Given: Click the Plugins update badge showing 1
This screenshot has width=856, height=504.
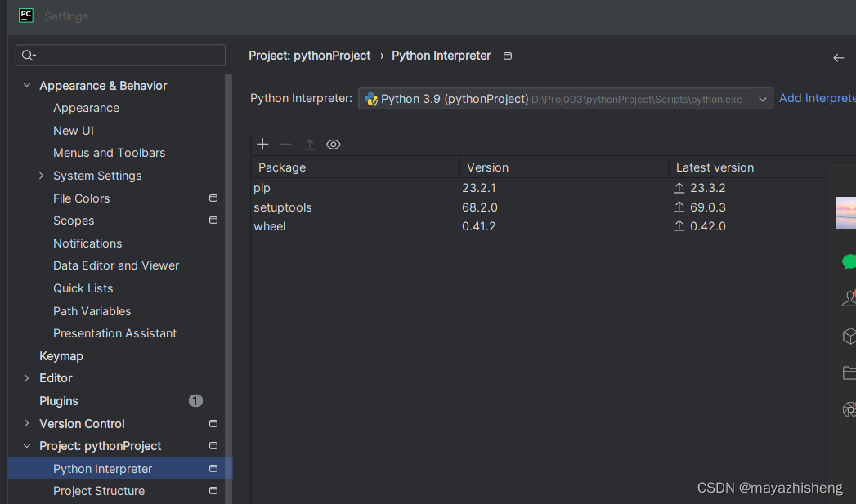Looking at the screenshot, I should [x=195, y=401].
